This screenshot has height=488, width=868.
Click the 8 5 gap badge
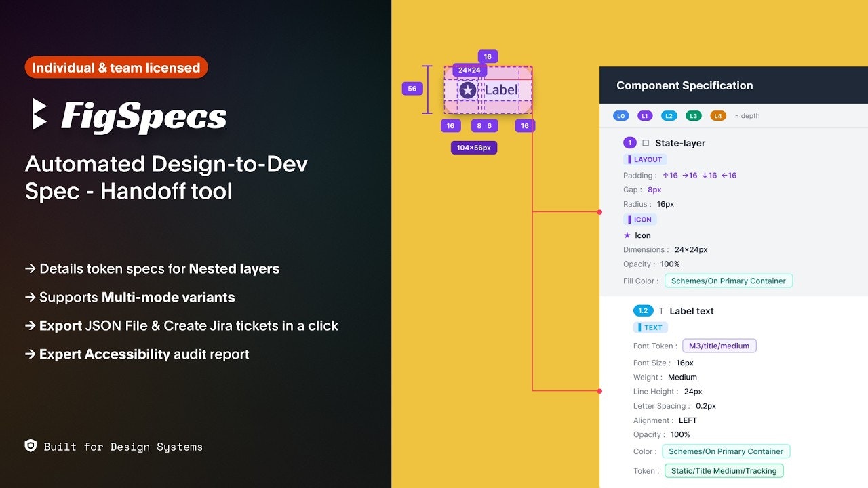pos(484,125)
